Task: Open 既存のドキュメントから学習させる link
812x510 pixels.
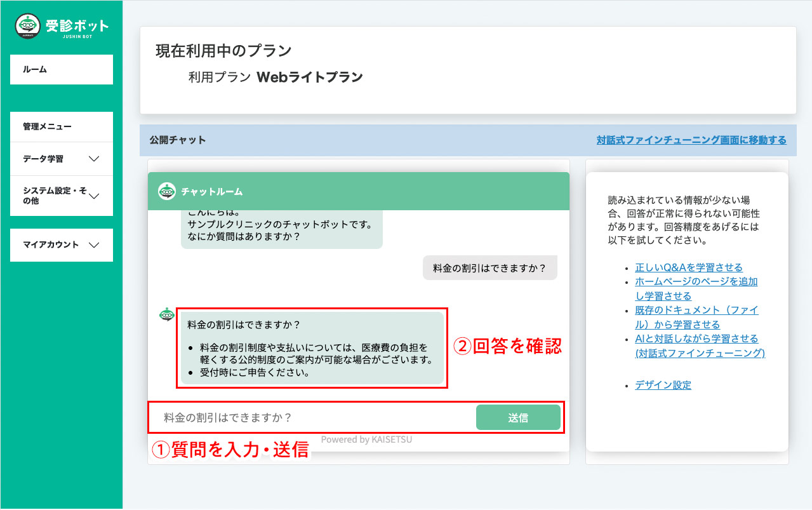Action: [696, 317]
